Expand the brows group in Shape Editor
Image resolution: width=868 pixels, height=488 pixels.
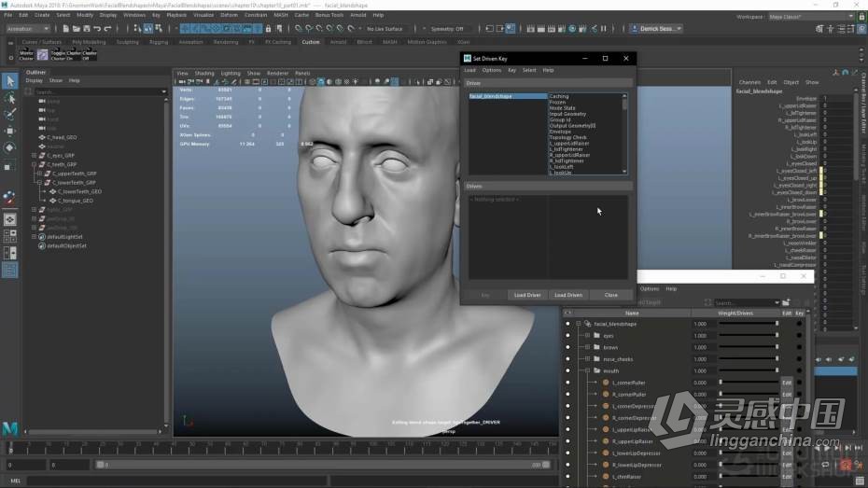click(x=587, y=347)
